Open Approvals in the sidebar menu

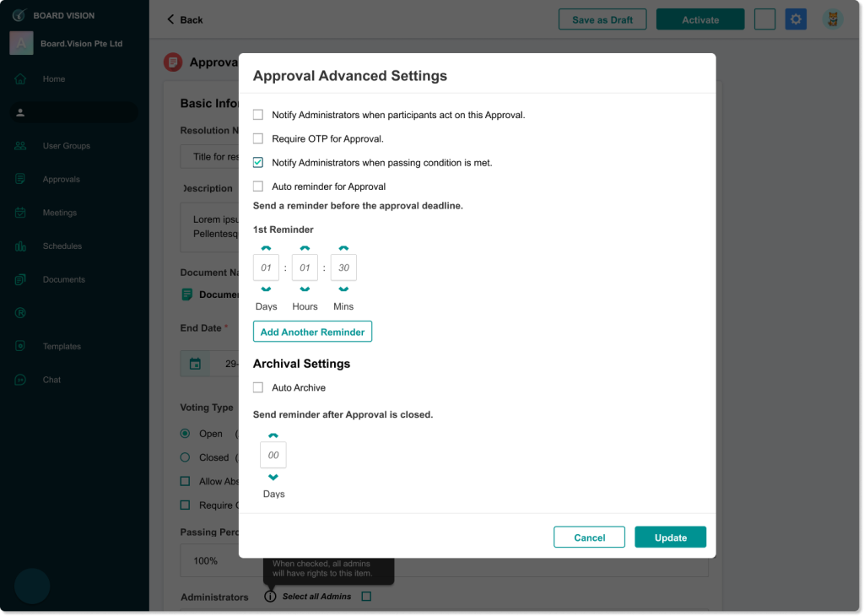point(61,180)
